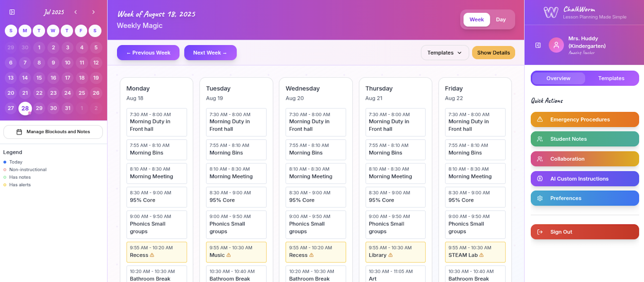The height and width of the screenshot is (282, 644).
Task: Go to Next Week
Action: tap(210, 53)
